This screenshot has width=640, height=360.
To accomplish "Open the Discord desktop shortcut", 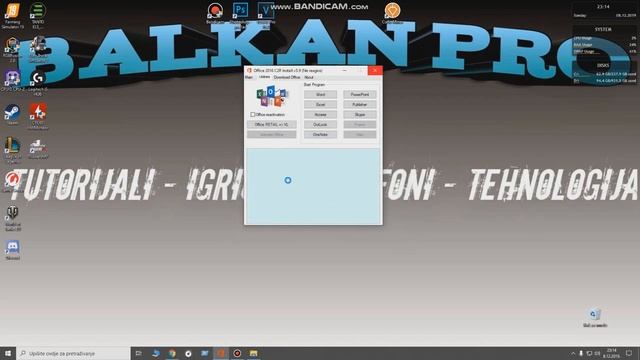I will [13, 250].
